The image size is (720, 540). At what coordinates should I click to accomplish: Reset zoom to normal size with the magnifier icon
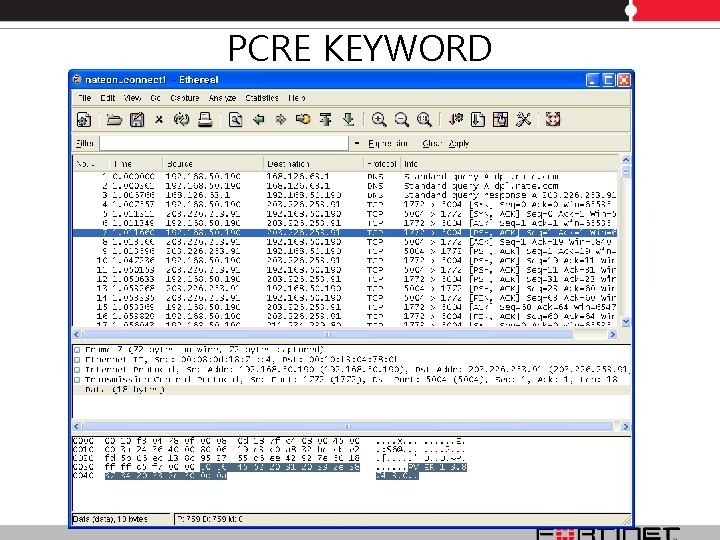[424, 120]
